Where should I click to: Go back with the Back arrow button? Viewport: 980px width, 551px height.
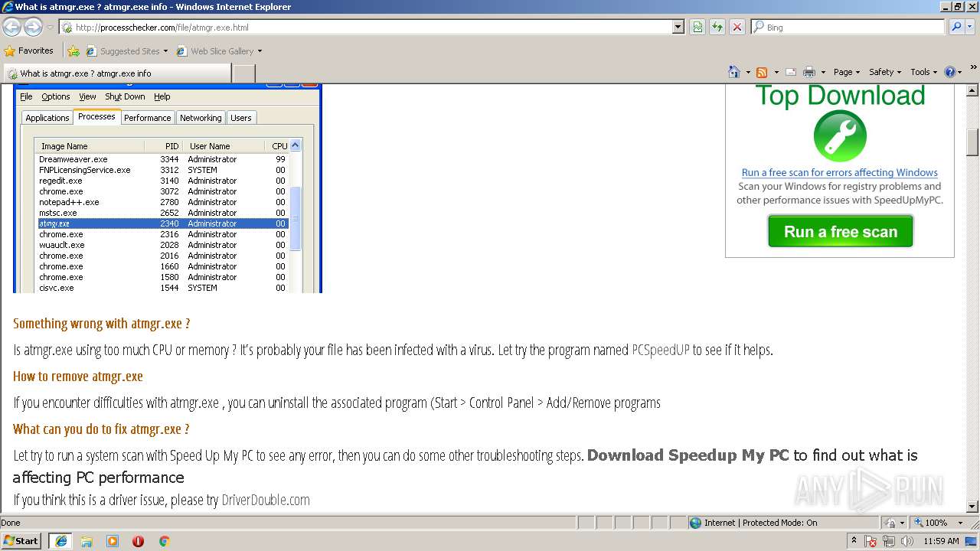(x=11, y=28)
